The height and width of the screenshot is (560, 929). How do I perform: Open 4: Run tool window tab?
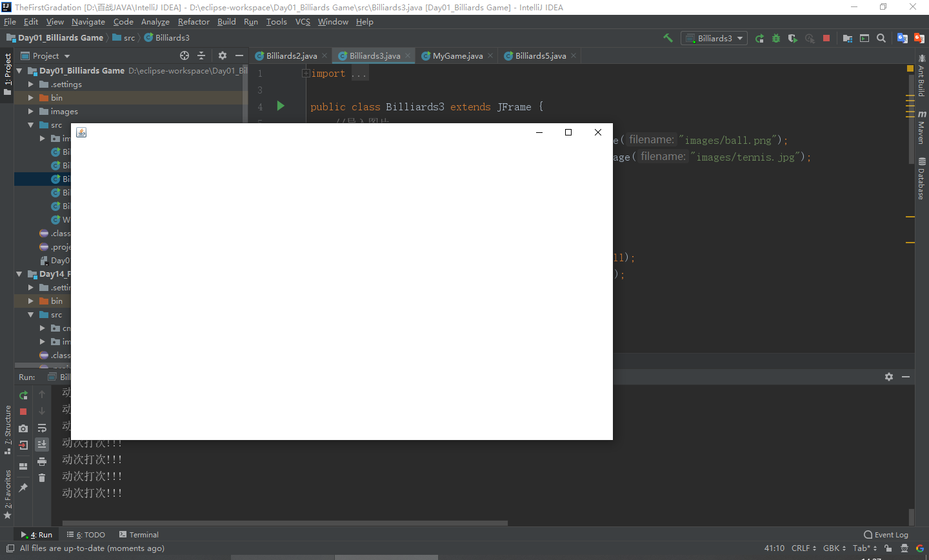[37, 535]
